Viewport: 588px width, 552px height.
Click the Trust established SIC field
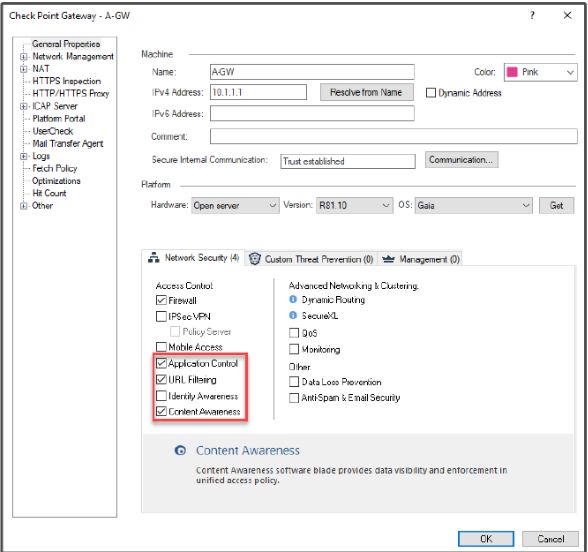348,161
